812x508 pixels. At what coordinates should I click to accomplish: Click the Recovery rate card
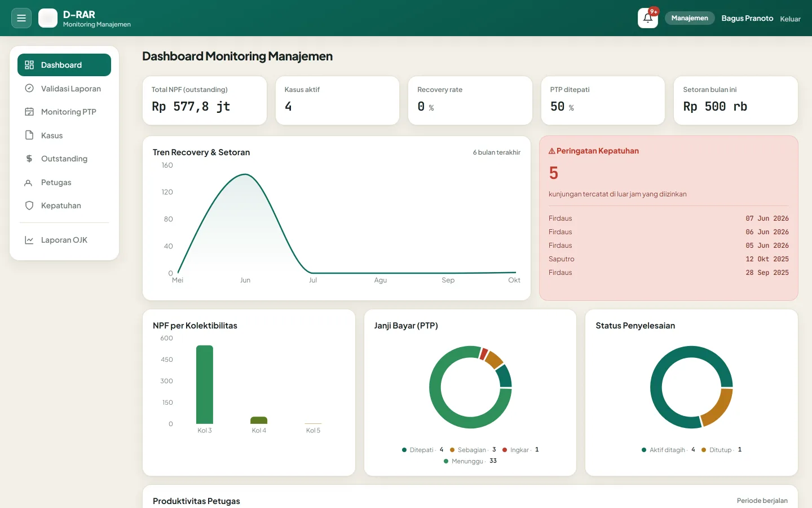click(x=470, y=100)
